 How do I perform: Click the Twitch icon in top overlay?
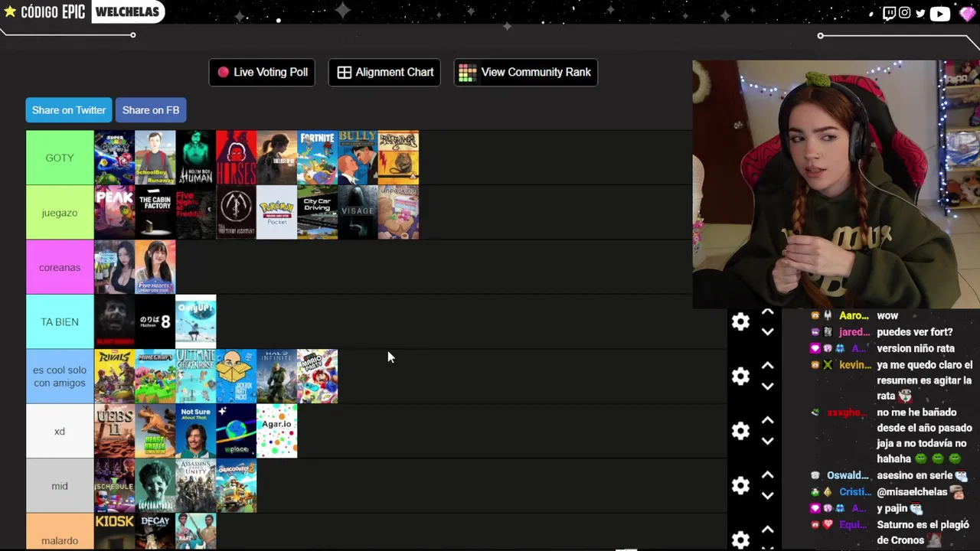point(889,13)
